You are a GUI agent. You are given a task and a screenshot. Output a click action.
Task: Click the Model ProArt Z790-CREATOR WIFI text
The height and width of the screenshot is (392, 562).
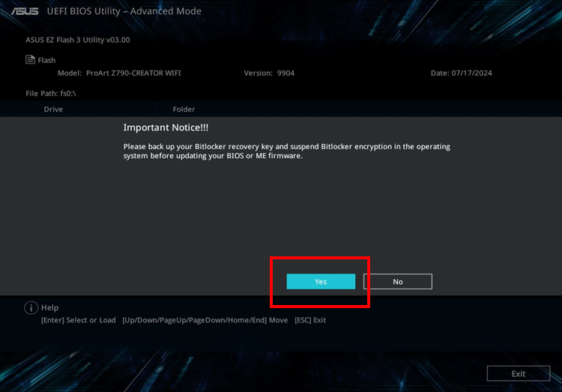[119, 73]
